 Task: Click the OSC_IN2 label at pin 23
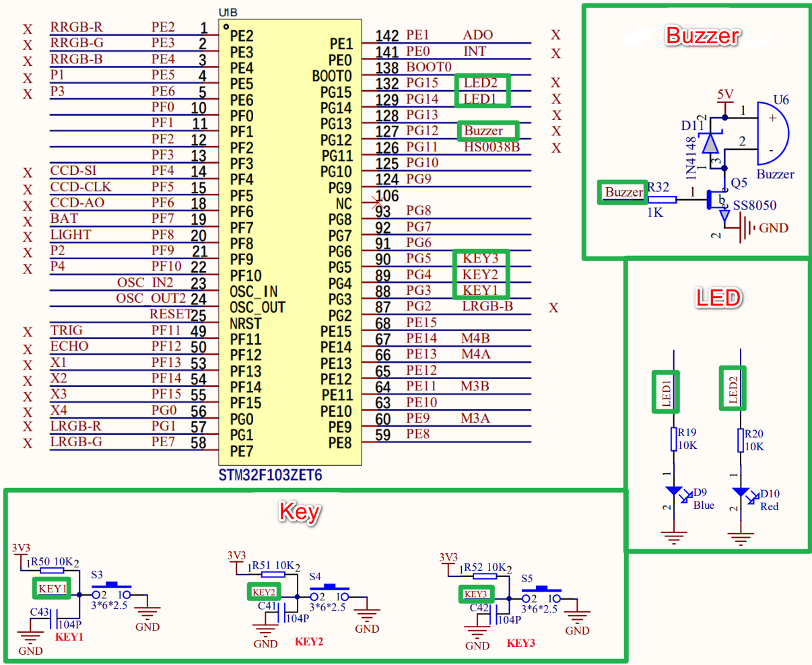pos(145,282)
